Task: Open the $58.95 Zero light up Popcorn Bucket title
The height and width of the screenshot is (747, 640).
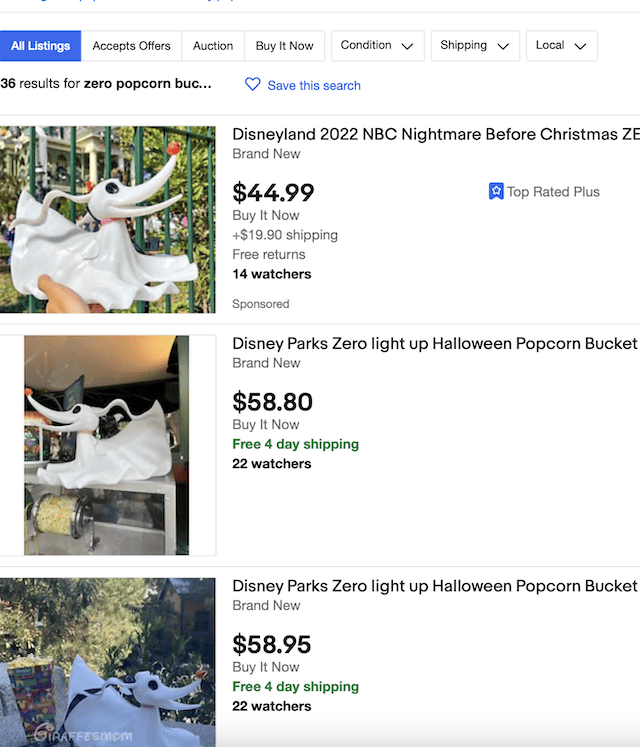Action: (x=435, y=585)
